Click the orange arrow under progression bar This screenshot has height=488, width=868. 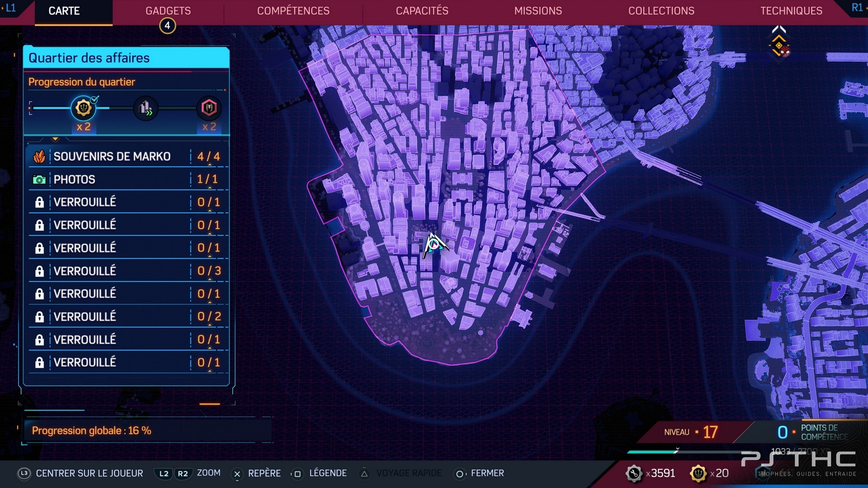(55, 139)
